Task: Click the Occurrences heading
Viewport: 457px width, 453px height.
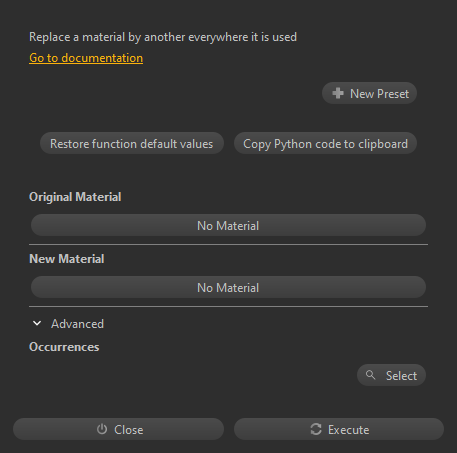Action: click(x=64, y=347)
